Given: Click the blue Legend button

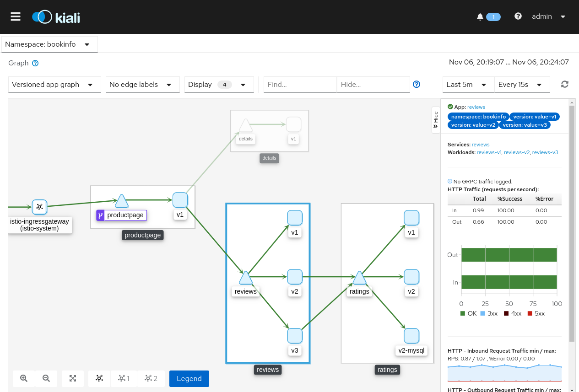Looking at the screenshot, I should (x=189, y=378).
